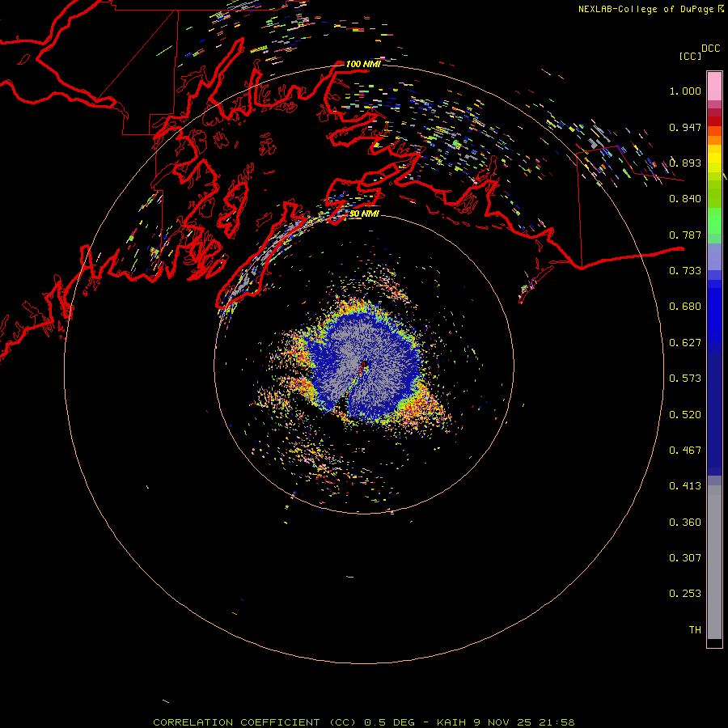Click the 0.413 color bar value
The width and height of the screenshot is (728, 728).
tap(685, 486)
